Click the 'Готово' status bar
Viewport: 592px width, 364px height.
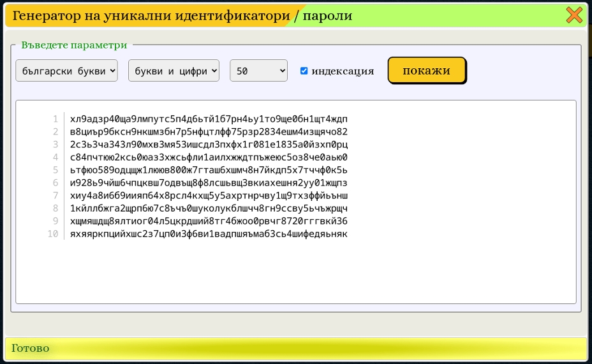(295, 349)
